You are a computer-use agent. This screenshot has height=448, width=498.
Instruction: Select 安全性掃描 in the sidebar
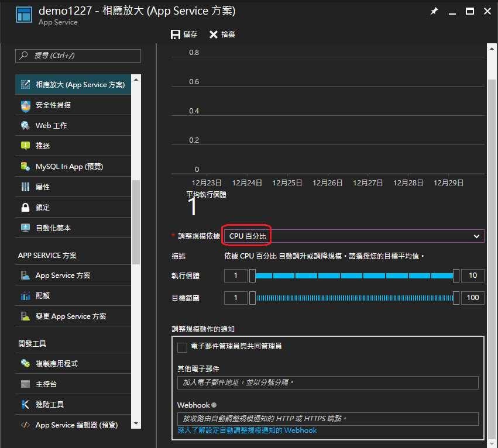(x=73, y=105)
